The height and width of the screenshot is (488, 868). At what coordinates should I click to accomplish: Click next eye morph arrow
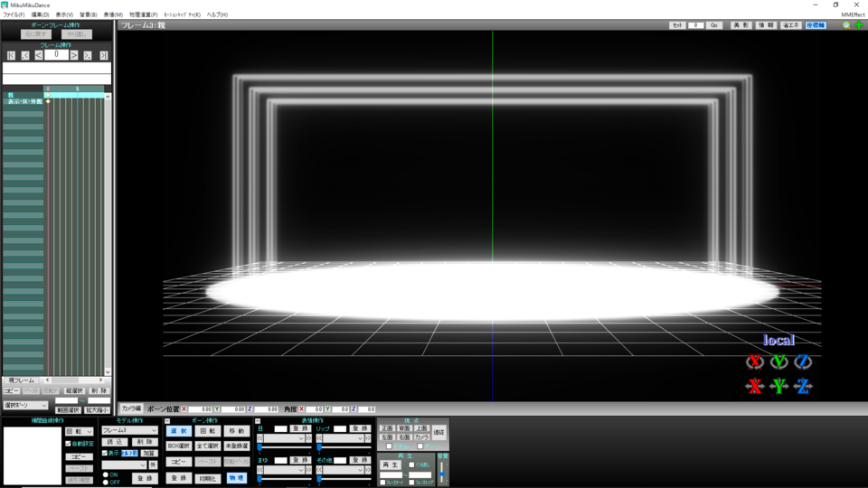click(x=308, y=438)
